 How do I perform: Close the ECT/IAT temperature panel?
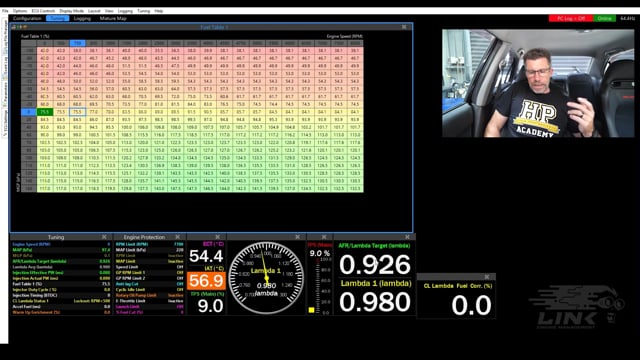pos(218,237)
